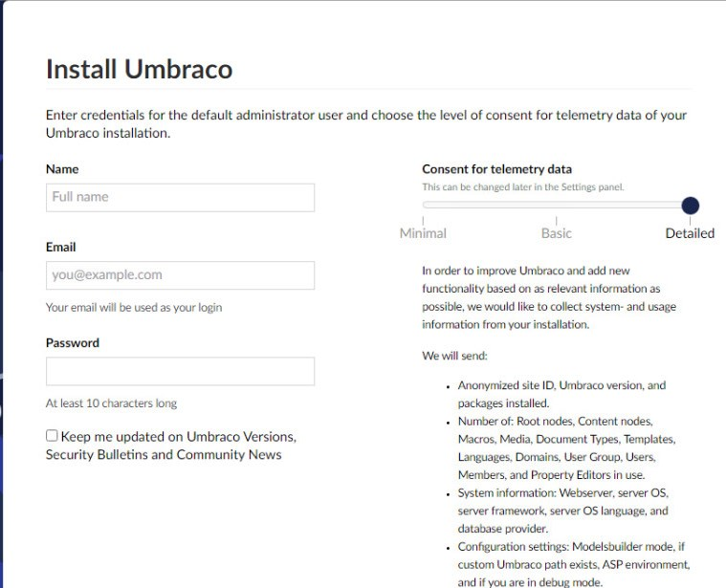Click the 'System information: Webserver' bullet item

(x=563, y=511)
